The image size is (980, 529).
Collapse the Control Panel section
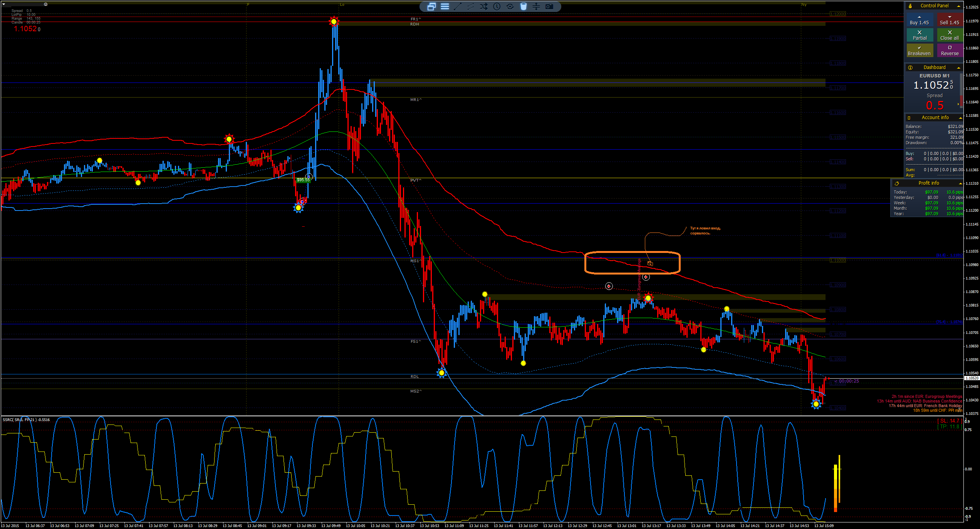pyautogui.click(x=958, y=6)
